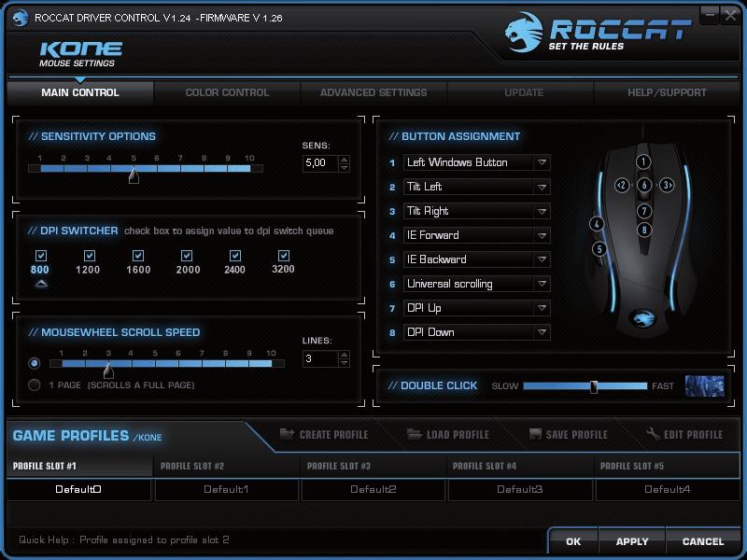Image resolution: width=747 pixels, height=560 pixels.
Task: Click side button marker 4 on diagram
Action: click(x=597, y=224)
